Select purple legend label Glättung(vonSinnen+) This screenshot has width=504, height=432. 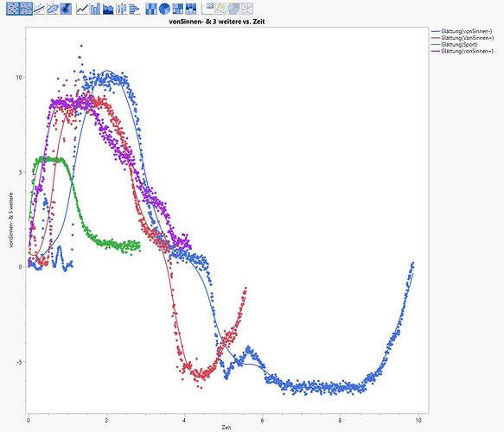467,51
